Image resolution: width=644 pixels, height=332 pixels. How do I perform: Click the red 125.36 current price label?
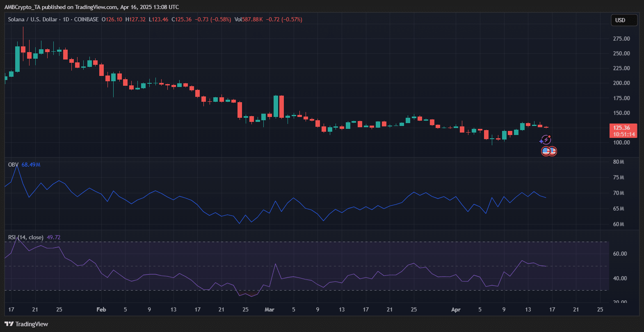tap(622, 128)
